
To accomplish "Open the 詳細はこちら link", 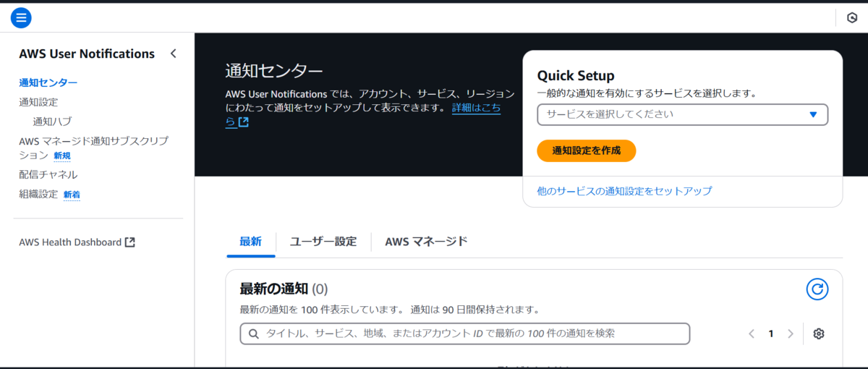I will click(476, 108).
